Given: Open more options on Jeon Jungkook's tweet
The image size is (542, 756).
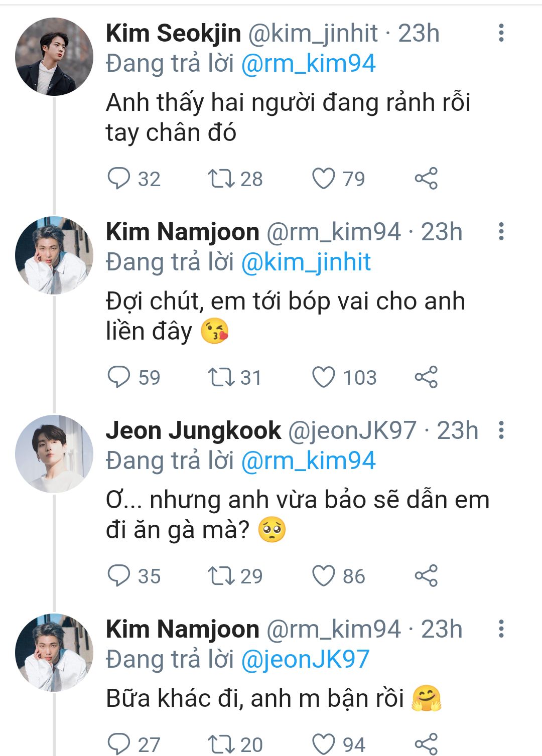Looking at the screenshot, I should (501, 430).
